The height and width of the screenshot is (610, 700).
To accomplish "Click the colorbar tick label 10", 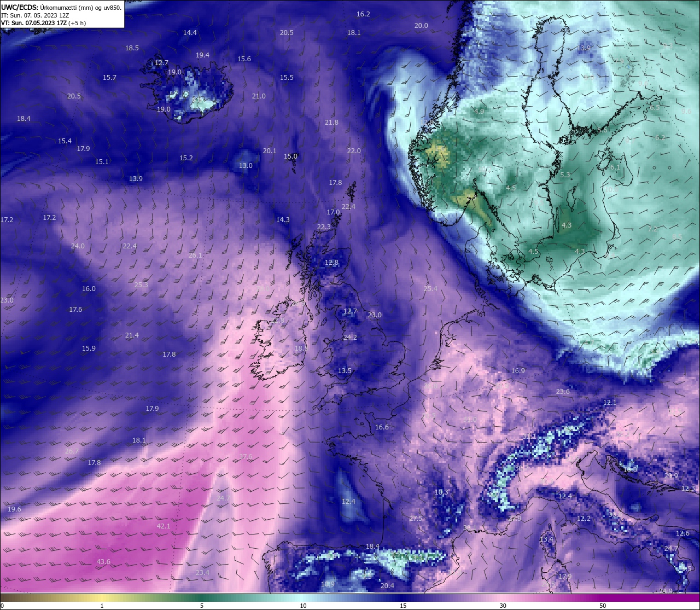I will (x=303, y=606).
